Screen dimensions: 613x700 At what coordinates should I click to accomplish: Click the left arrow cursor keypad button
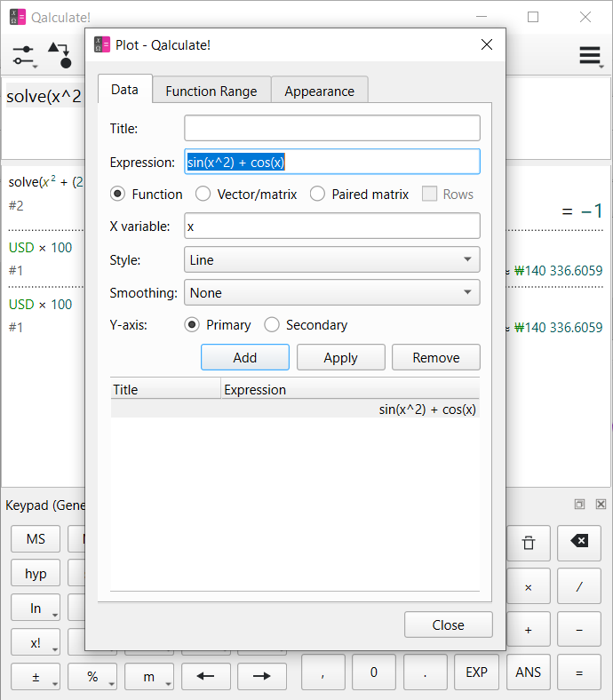pyautogui.click(x=206, y=676)
